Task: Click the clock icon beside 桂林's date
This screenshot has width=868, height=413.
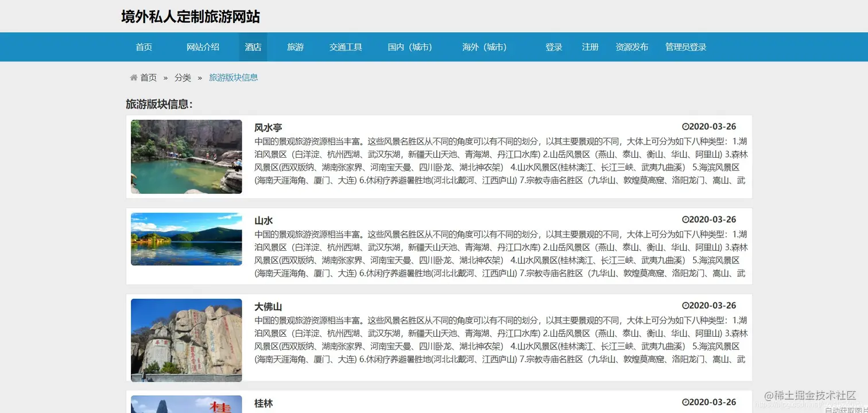Action: (684, 402)
